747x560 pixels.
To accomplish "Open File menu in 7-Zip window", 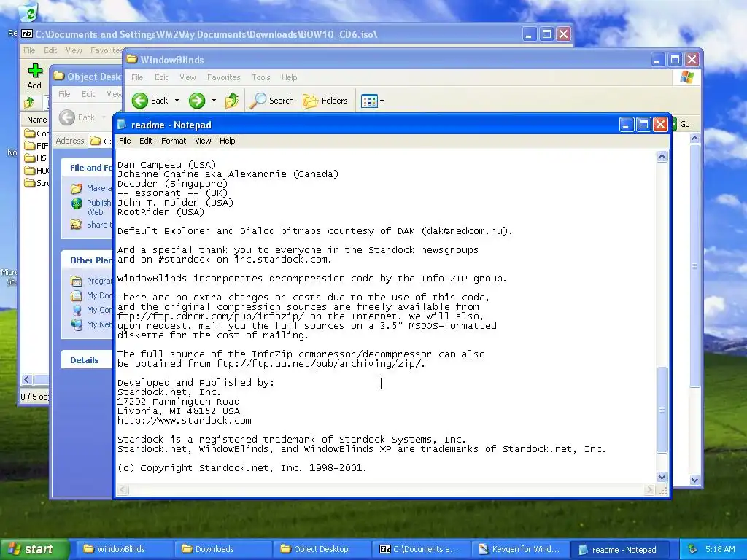I will 29,50.
